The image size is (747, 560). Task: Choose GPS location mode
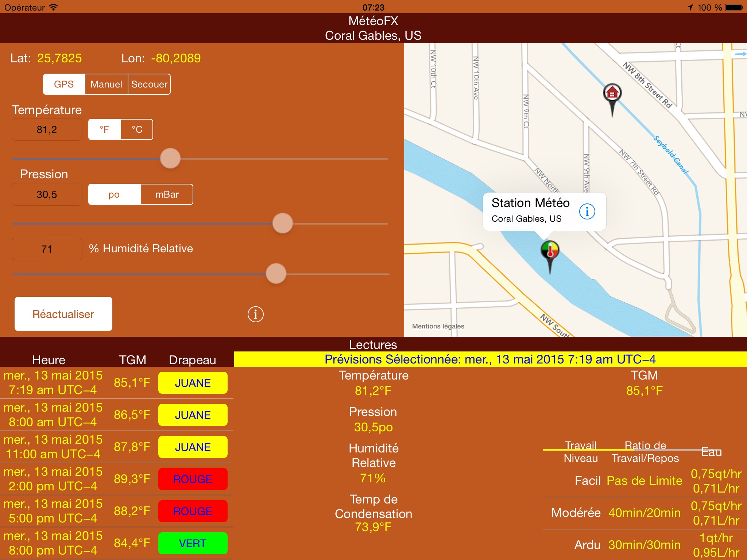tap(64, 84)
